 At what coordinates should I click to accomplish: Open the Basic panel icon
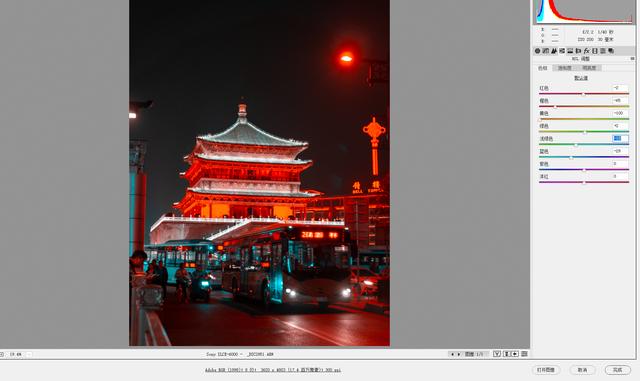pyautogui.click(x=538, y=51)
